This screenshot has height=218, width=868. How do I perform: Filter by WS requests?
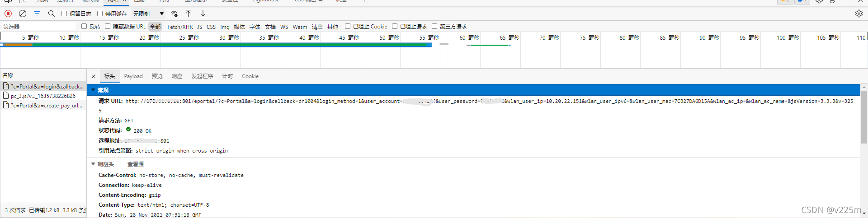[x=284, y=27]
